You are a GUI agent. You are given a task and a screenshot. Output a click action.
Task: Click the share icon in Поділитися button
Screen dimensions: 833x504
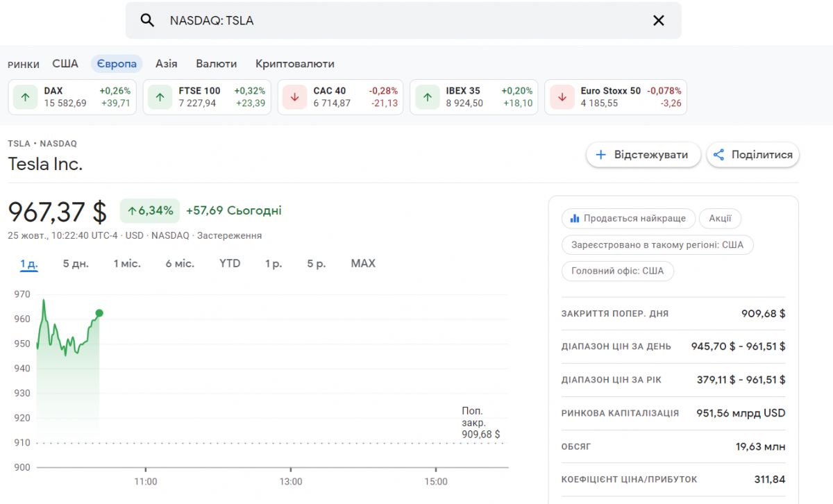(x=718, y=155)
